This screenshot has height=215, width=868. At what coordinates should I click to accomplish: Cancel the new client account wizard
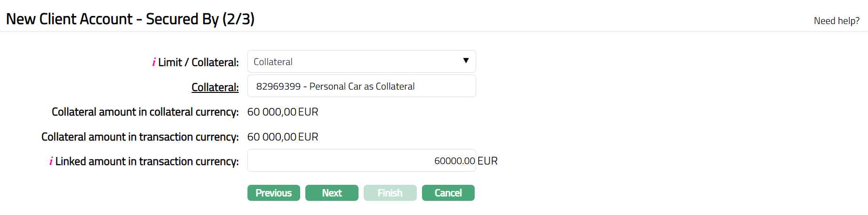448,193
